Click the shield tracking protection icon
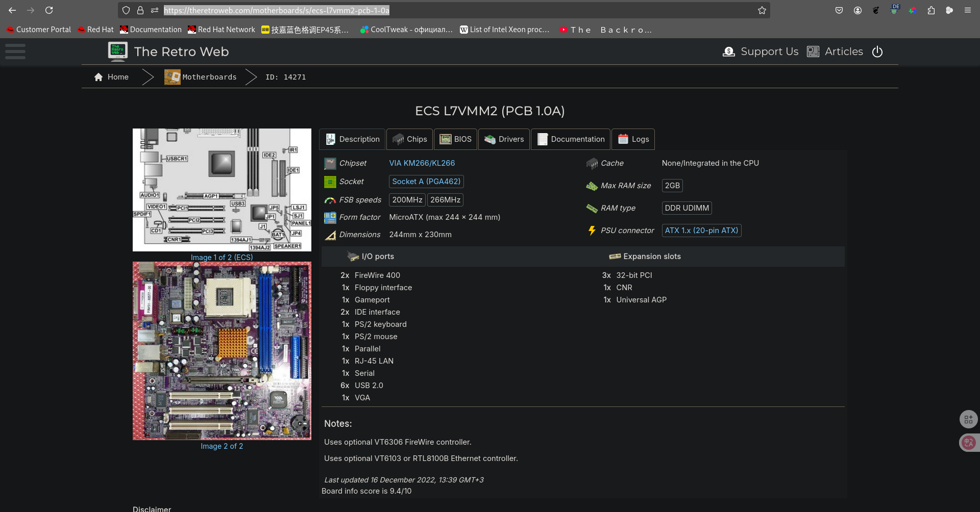The image size is (980, 512). 126,10
